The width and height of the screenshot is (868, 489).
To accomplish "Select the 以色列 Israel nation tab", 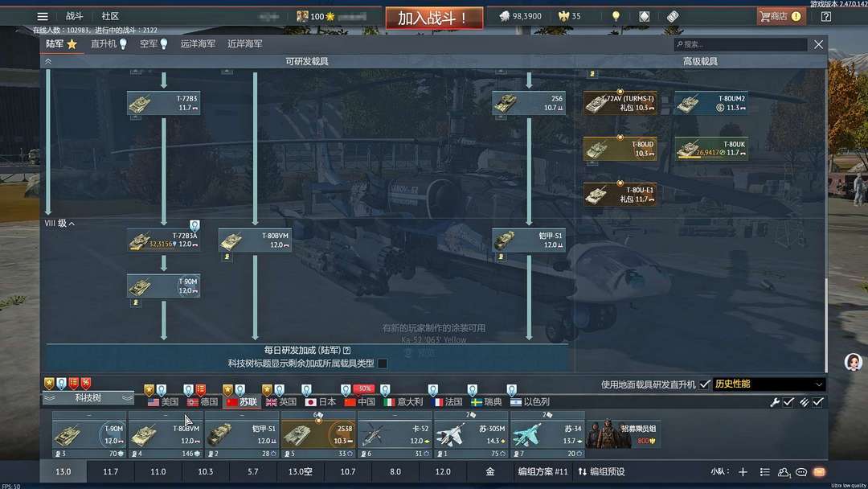I will (x=530, y=402).
